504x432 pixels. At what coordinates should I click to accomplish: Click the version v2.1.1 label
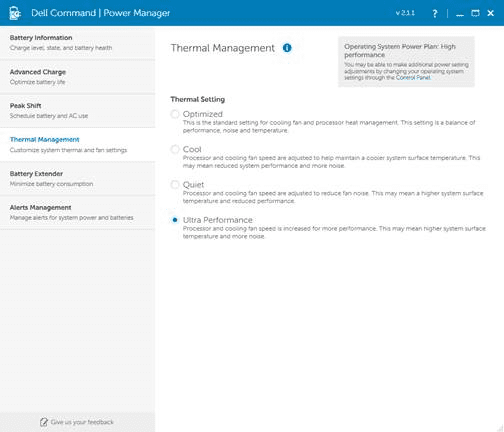pyautogui.click(x=405, y=13)
